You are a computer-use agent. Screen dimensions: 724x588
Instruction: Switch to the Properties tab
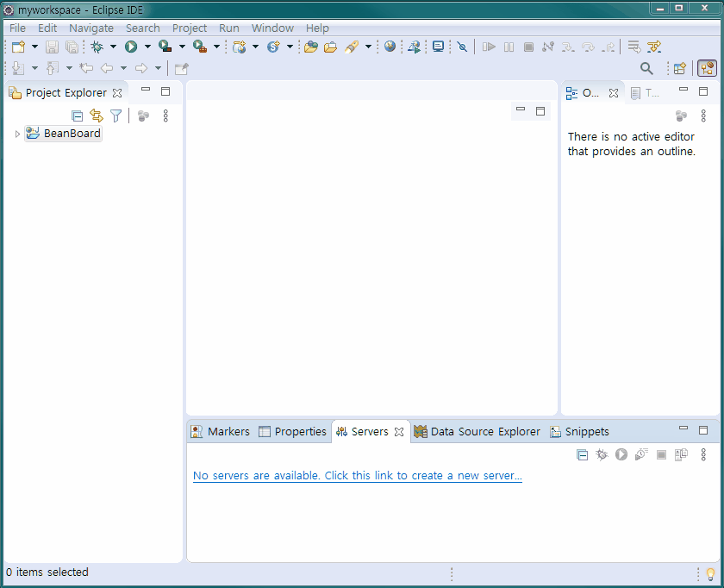tap(292, 431)
